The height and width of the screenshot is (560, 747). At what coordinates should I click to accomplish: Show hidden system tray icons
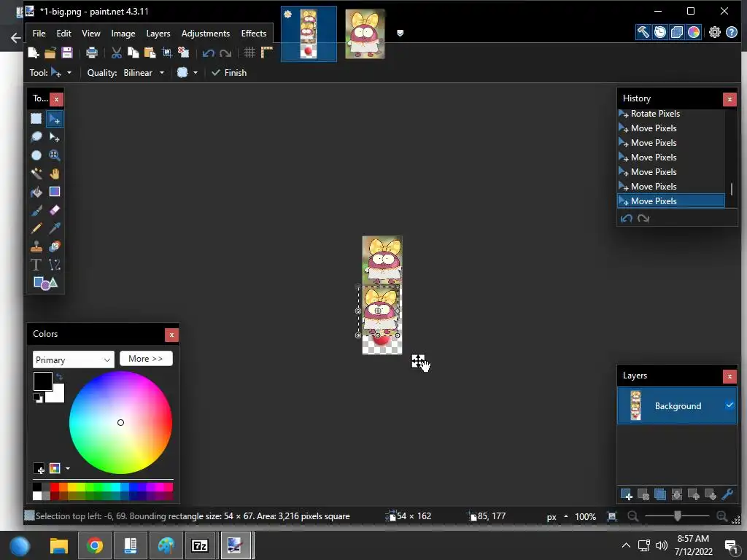tap(626, 545)
